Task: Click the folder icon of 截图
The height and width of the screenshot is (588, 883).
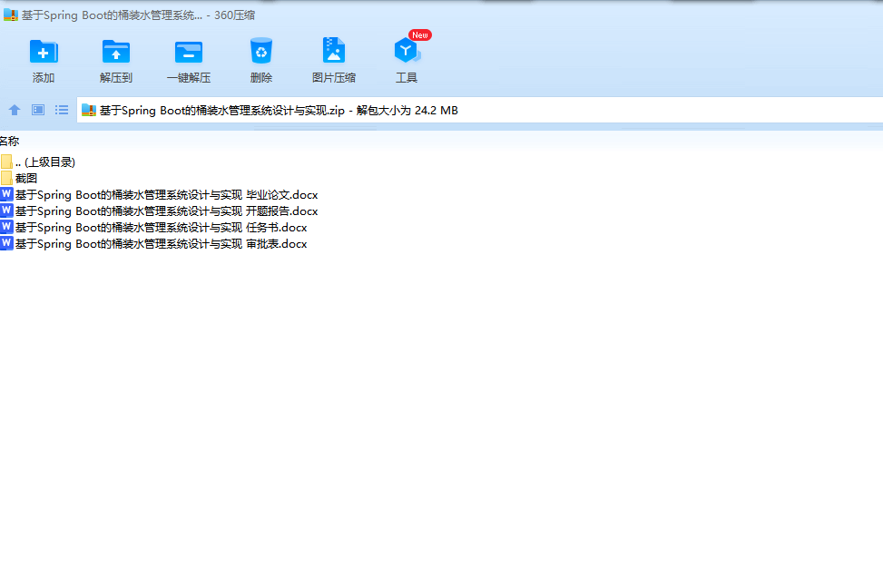Action: 6,178
